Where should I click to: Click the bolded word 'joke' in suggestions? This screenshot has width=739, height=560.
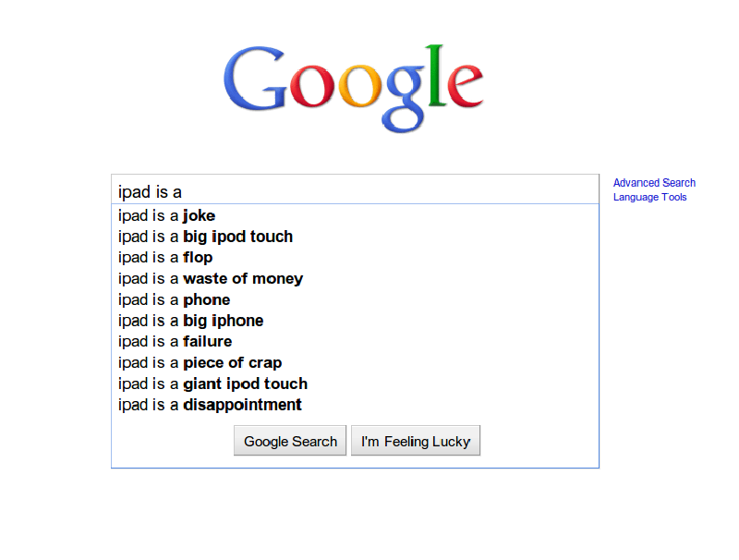(x=199, y=215)
